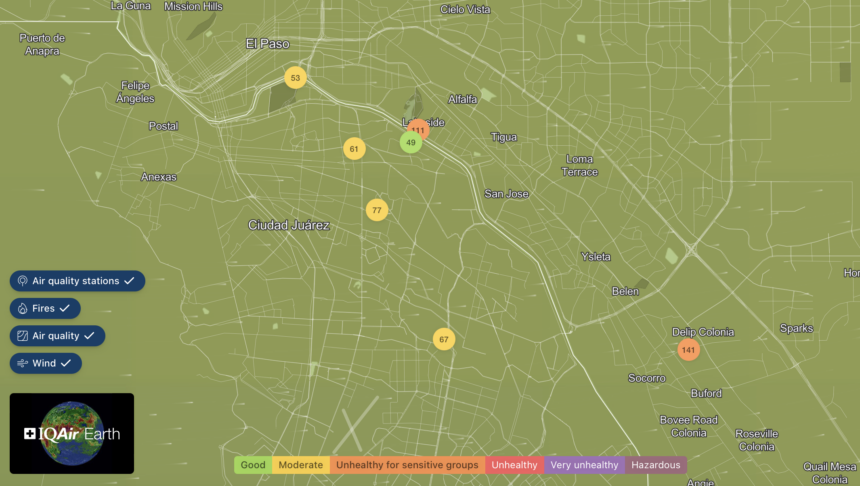
Task: Select the station marker reading 61
Action: [x=353, y=149]
